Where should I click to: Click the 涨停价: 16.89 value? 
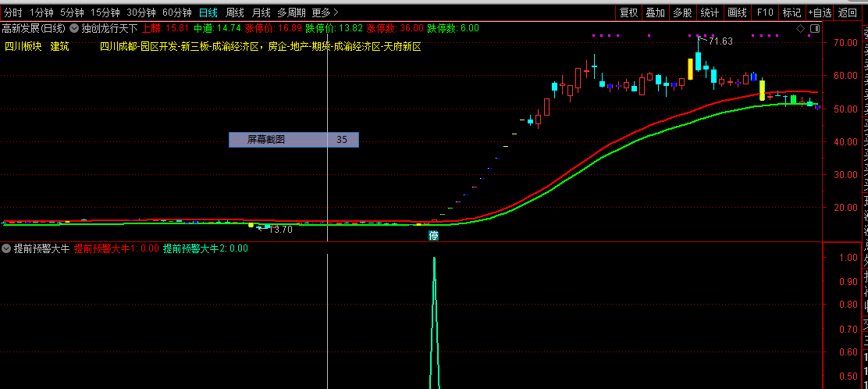pos(273,28)
